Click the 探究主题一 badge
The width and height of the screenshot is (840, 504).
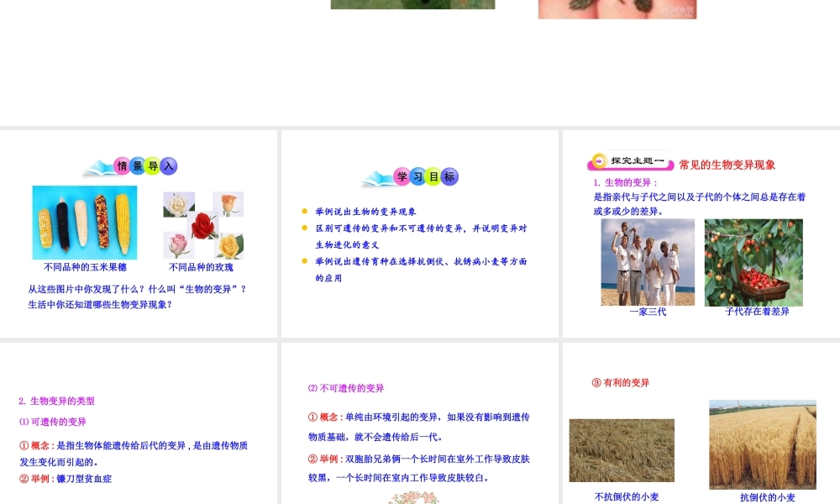pos(631,160)
